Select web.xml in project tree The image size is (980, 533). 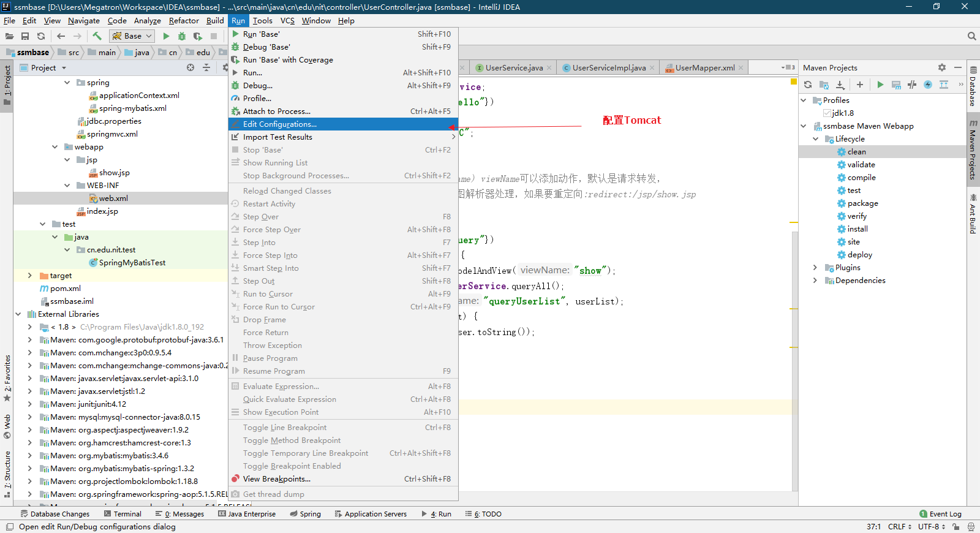pos(113,198)
